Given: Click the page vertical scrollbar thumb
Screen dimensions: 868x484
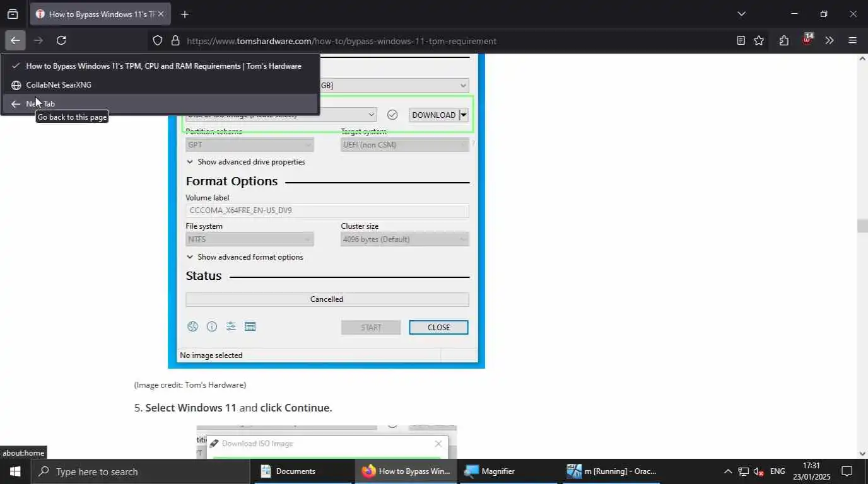Looking at the screenshot, I should [862, 226].
